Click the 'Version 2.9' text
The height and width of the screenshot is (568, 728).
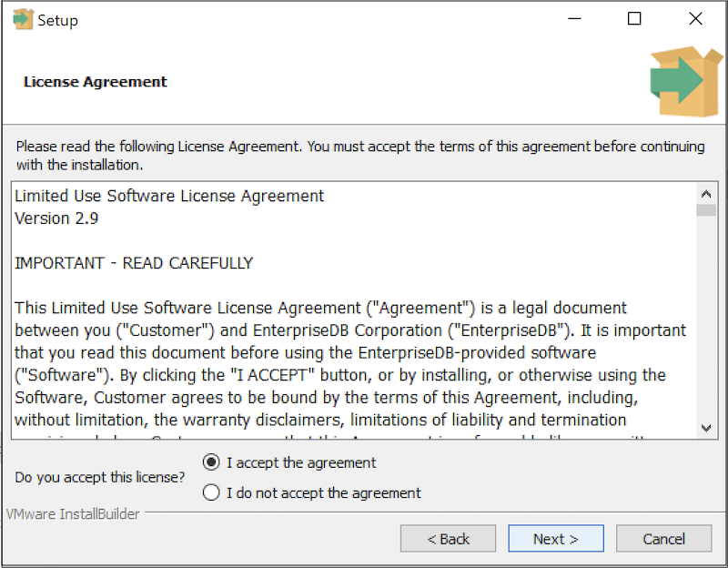56,218
